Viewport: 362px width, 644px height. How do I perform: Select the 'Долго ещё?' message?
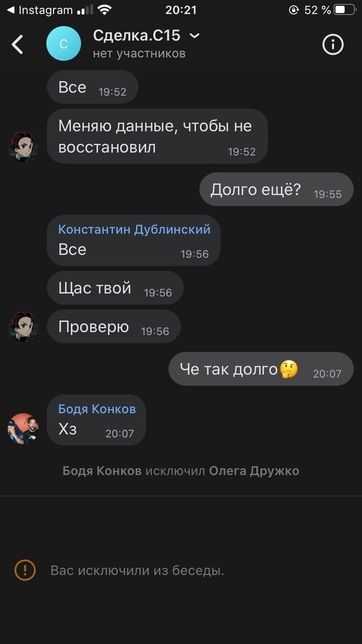coord(276,190)
